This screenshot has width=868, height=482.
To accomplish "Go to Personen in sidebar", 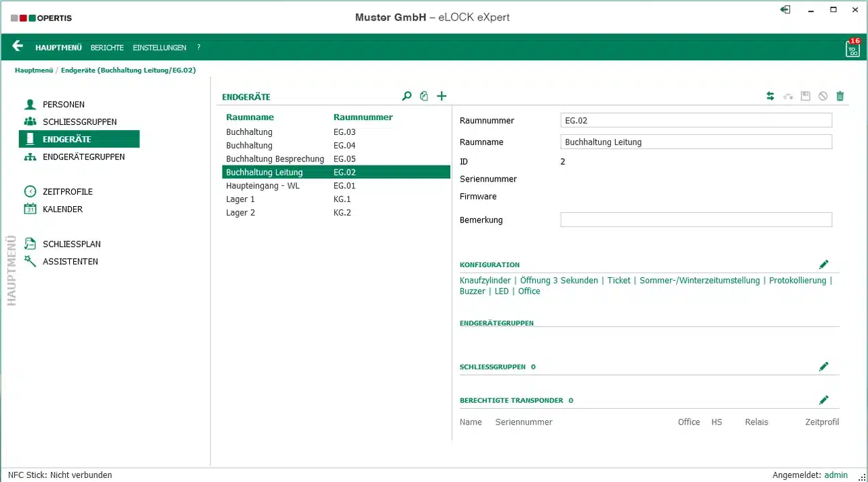I will pos(63,104).
